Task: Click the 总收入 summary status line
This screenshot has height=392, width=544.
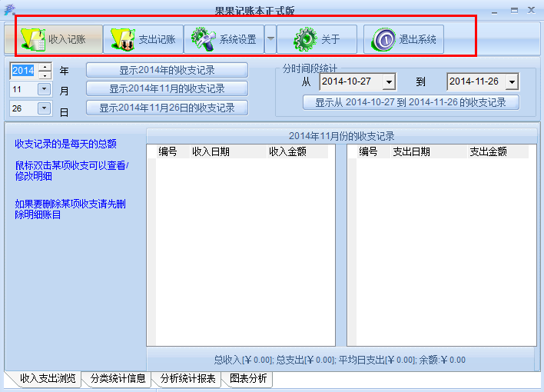Action: pyautogui.click(x=340, y=360)
